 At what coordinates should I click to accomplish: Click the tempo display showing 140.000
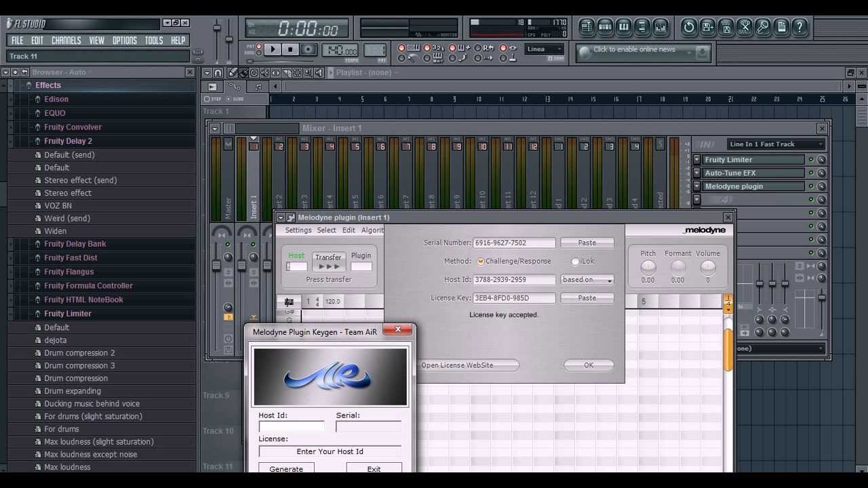pos(340,50)
